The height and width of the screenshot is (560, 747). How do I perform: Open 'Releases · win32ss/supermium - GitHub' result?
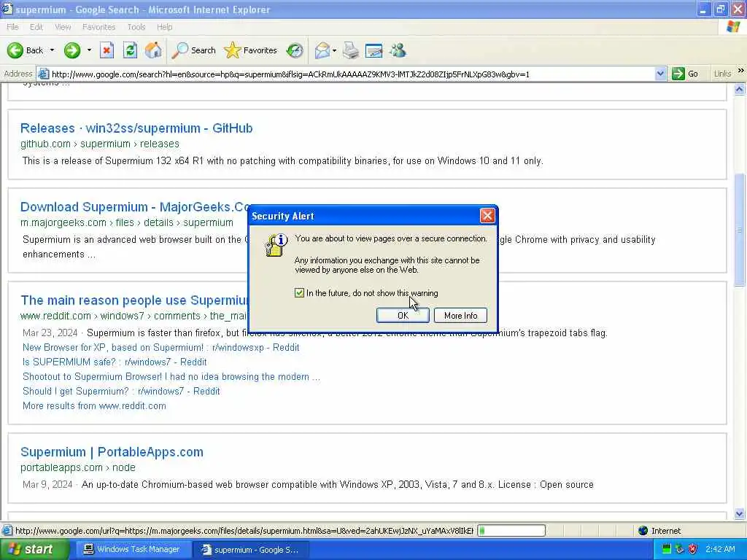pos(136,128)
